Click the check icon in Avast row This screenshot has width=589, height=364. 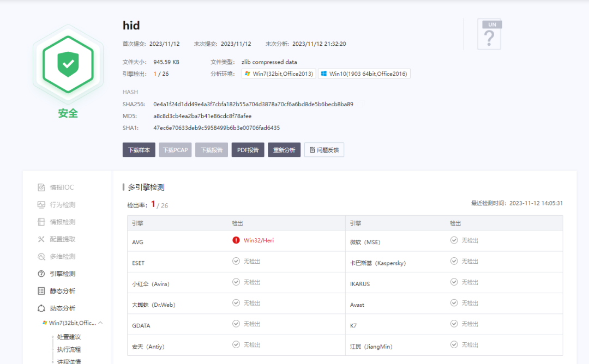[x=454, y=303]
